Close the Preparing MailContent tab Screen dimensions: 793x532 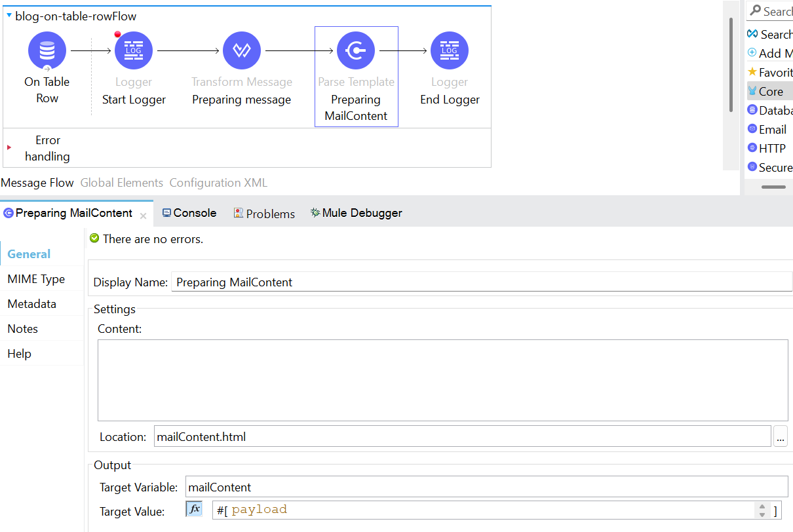tap(143, 214)
